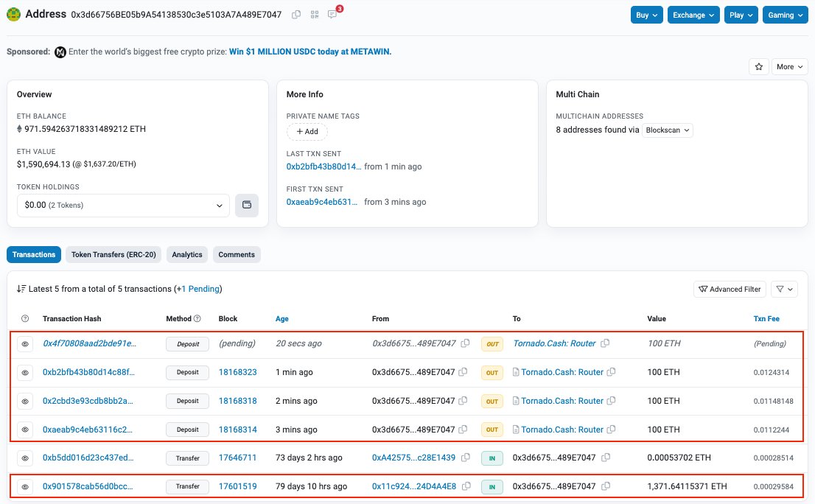Preview transaction 0xb5dd016d23c437ed with eye icon

pos(25,458)
